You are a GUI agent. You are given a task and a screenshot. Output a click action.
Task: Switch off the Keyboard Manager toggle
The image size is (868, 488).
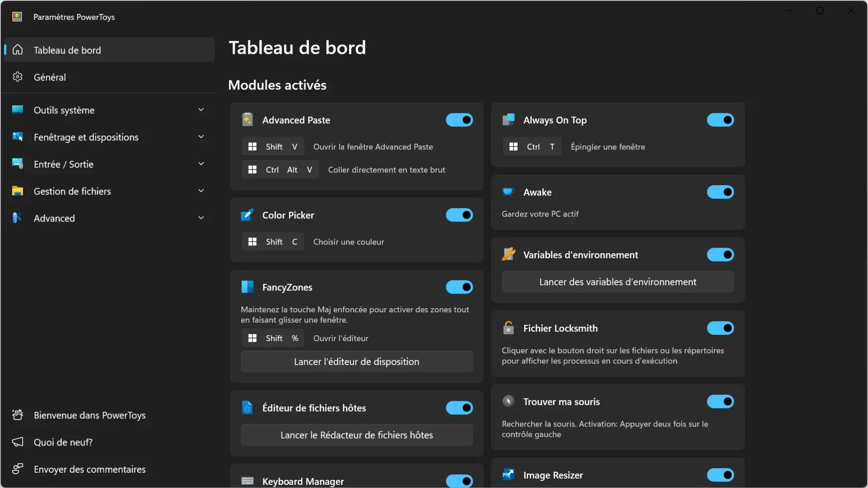click(459, 481)
